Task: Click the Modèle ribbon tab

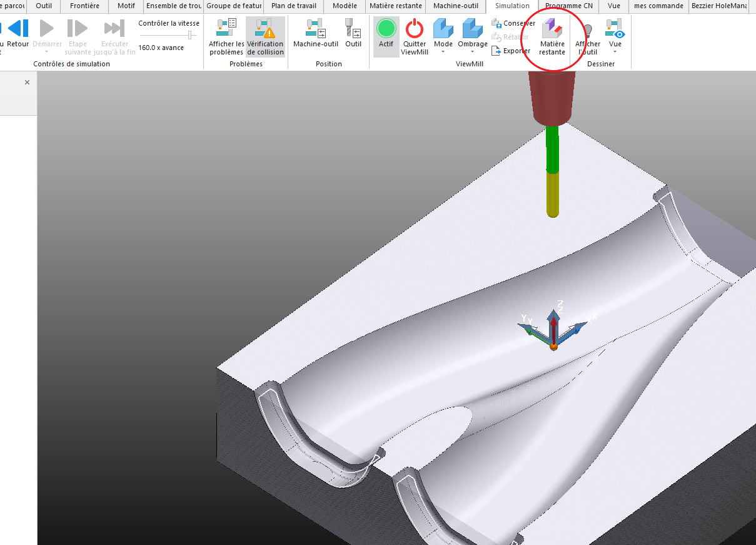Action: (x=345, y=6)
